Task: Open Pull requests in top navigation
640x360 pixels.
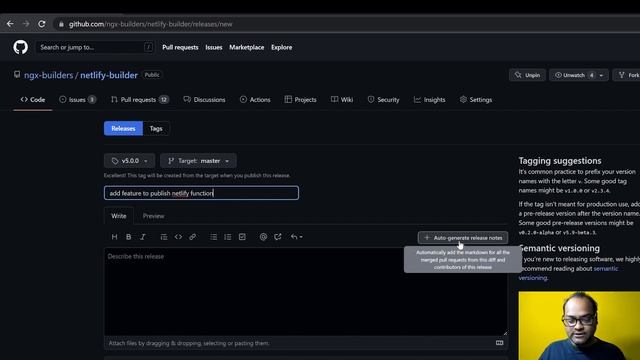Action: coord(180,47)
